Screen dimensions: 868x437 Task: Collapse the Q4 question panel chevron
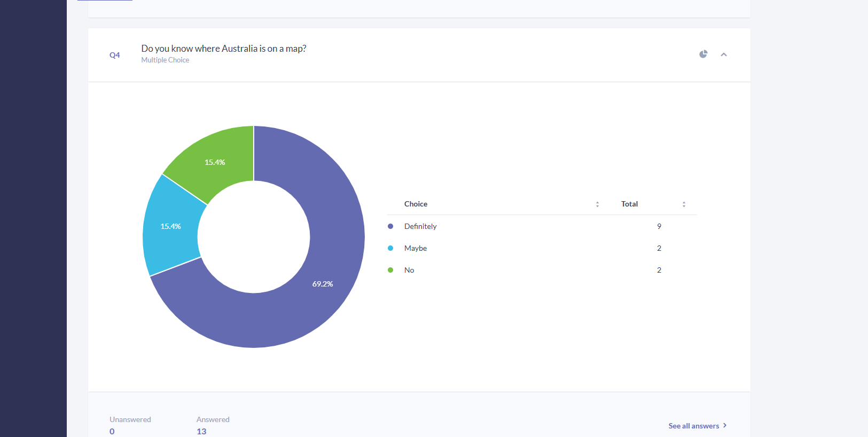[x=724, y=54]
